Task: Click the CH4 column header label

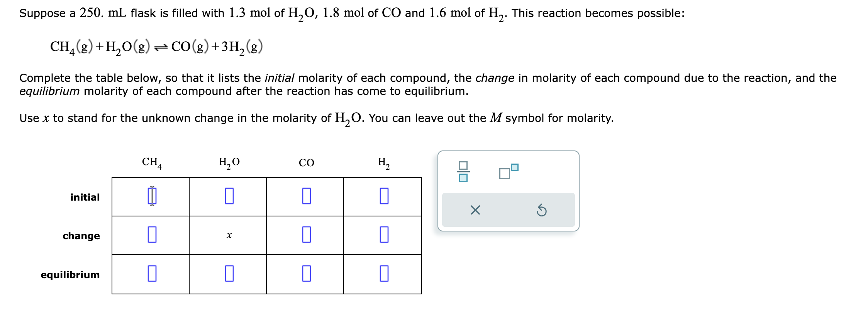Action: 151,162
